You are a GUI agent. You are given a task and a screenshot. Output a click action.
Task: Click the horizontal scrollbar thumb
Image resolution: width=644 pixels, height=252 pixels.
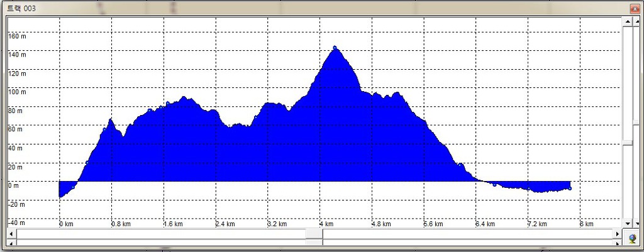(314, 234)
